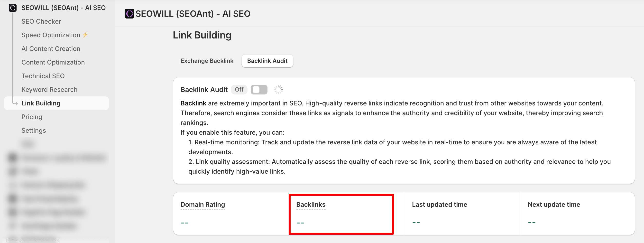
Task: Open AI Content Creation section
Action: tap(51, 49)
